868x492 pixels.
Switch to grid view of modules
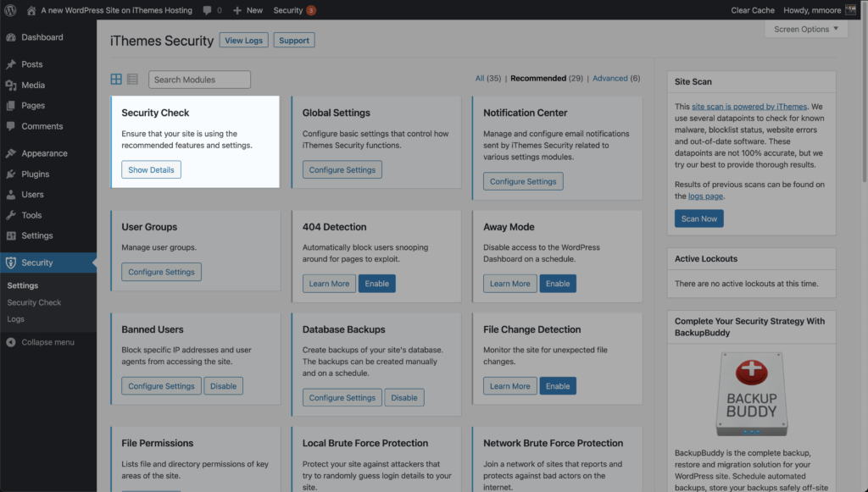116,79
